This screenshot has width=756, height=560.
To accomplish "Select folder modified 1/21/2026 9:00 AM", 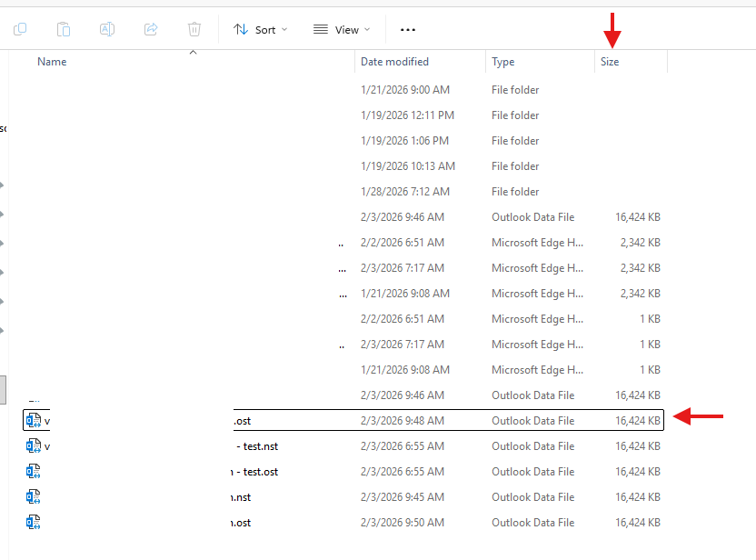I will pyautogui.click(x=343, y=90).
